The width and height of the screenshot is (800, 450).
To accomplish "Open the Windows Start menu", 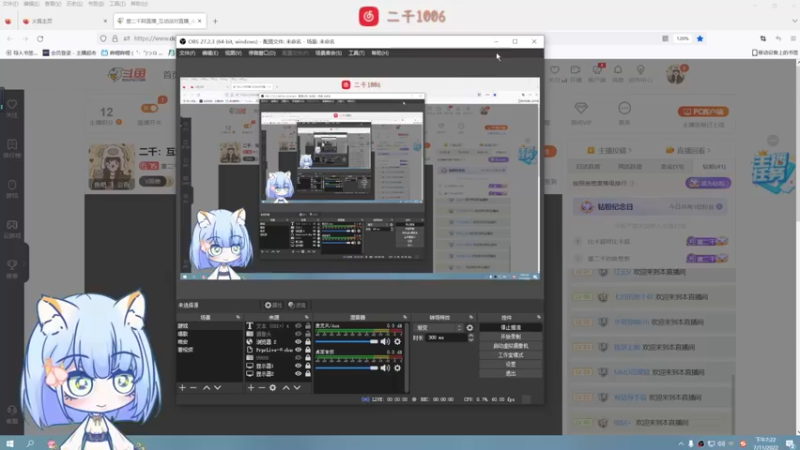I will 10,443.
